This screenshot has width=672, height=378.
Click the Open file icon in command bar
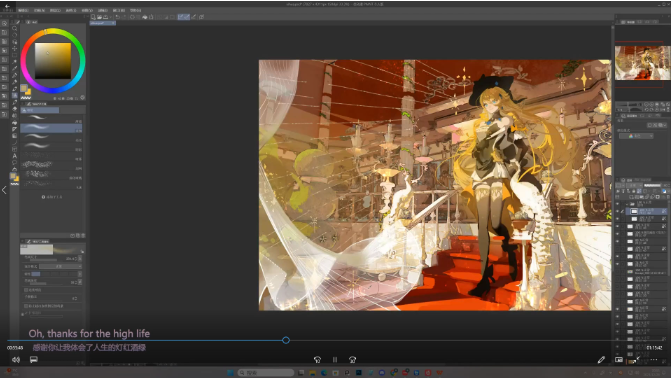click(99, 17)
